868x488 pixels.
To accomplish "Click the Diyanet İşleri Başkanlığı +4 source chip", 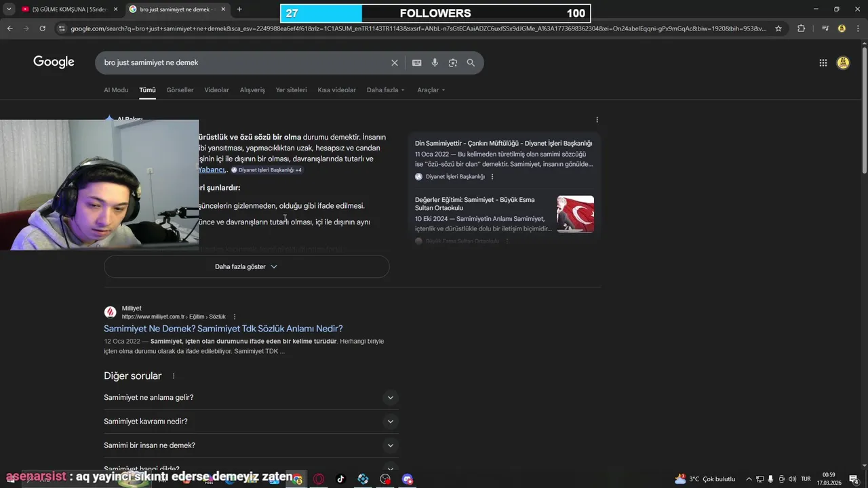I will click(x=267, y=170).
